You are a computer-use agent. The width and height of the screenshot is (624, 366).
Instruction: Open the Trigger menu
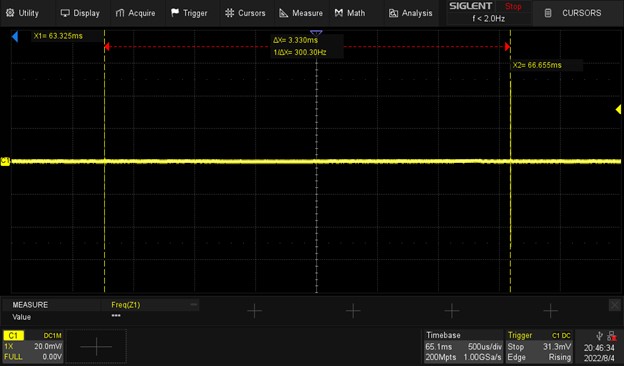point(189,13)
